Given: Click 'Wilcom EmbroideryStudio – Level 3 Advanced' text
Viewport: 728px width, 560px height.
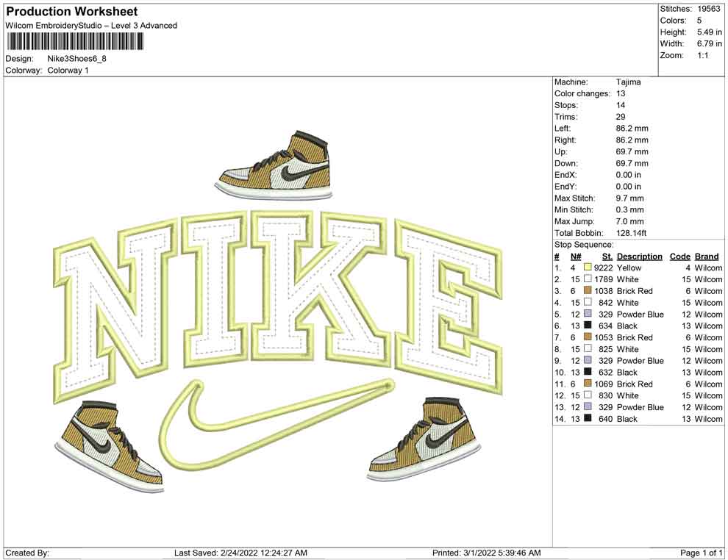Looking at the screenshot, I should [x=91, y=26].
